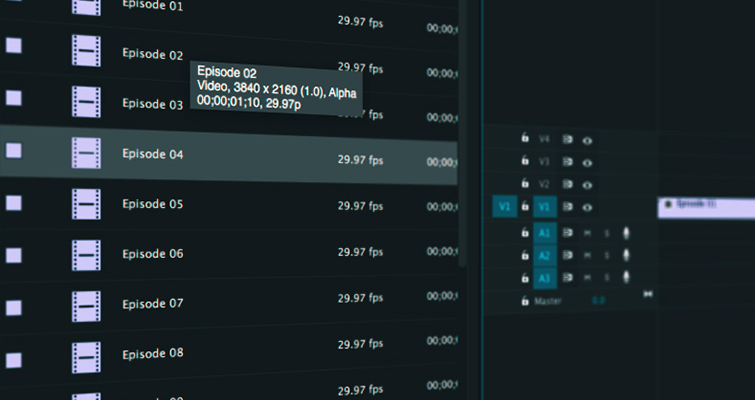Click the microphone icon on track A3

[x=627, y=278]
